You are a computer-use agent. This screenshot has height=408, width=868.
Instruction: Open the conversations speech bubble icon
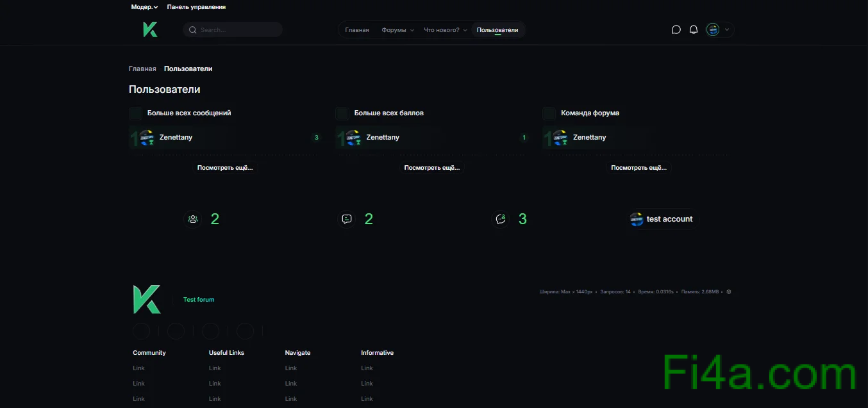676,29
